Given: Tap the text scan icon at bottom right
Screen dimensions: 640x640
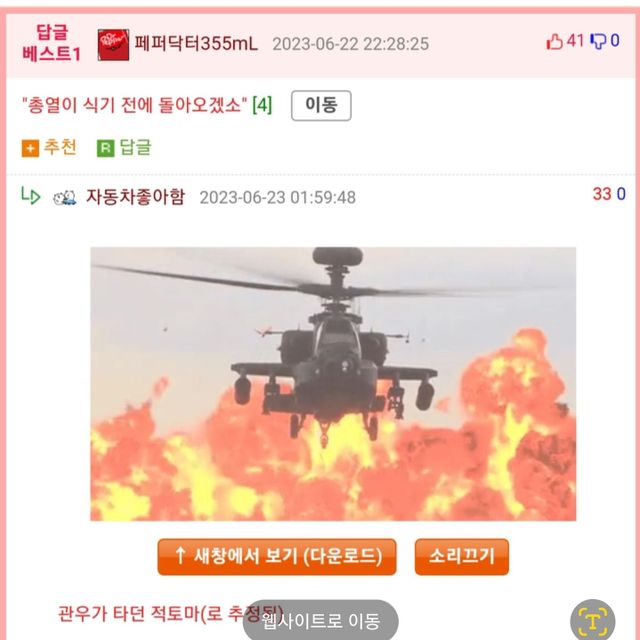Looking at the screenshot, I should point(592,620).
